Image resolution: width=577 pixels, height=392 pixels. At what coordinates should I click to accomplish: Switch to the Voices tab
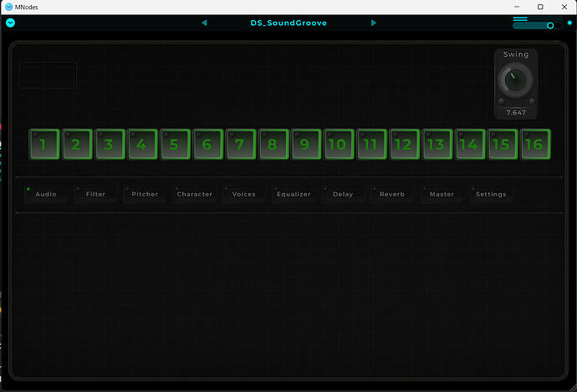(243, 194)
